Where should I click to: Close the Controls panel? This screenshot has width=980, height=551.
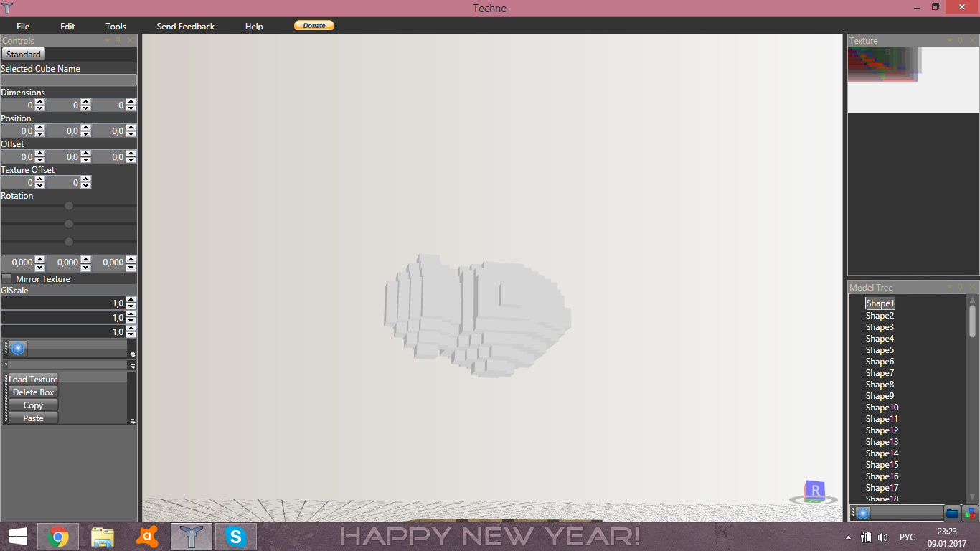(x=130, y=41)
